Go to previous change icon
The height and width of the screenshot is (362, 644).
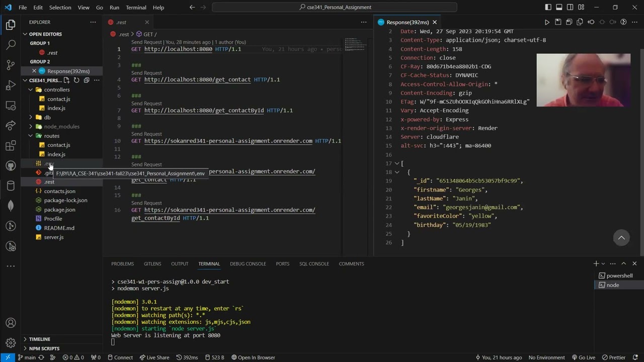[591, 22]
